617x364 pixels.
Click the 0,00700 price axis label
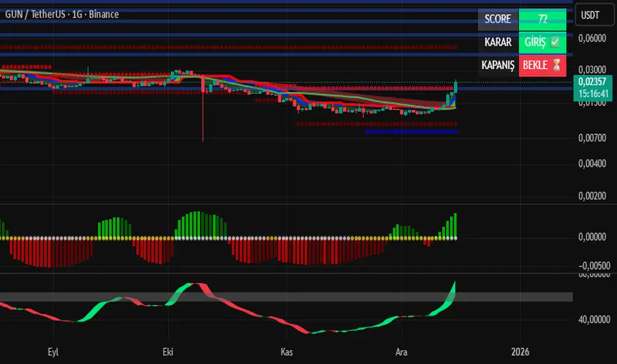point(592,138)
